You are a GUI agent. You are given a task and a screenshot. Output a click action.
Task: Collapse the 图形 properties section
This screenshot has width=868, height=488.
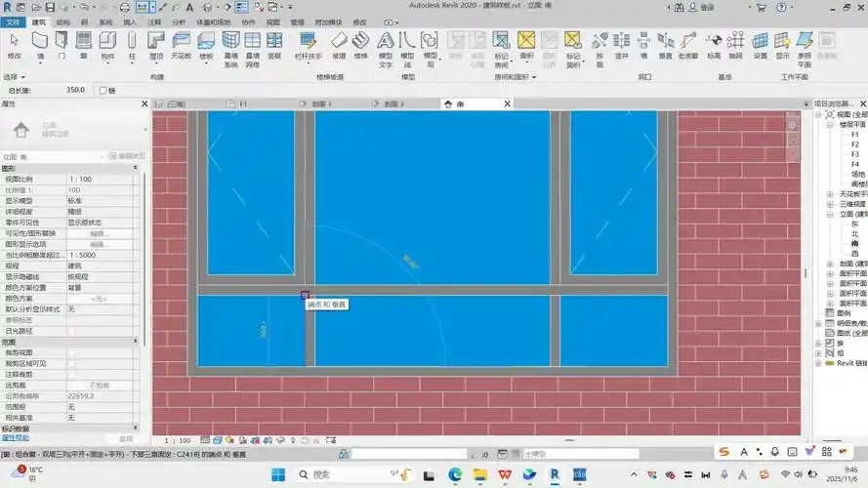135,168
